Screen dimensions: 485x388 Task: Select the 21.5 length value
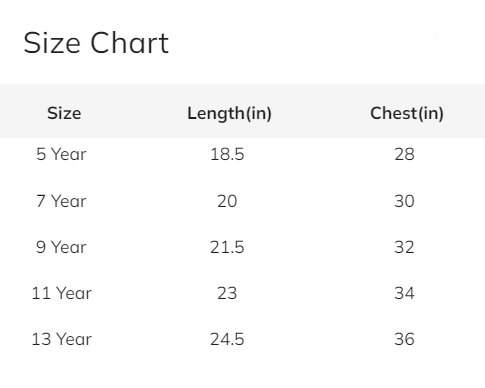coord(227,247)
